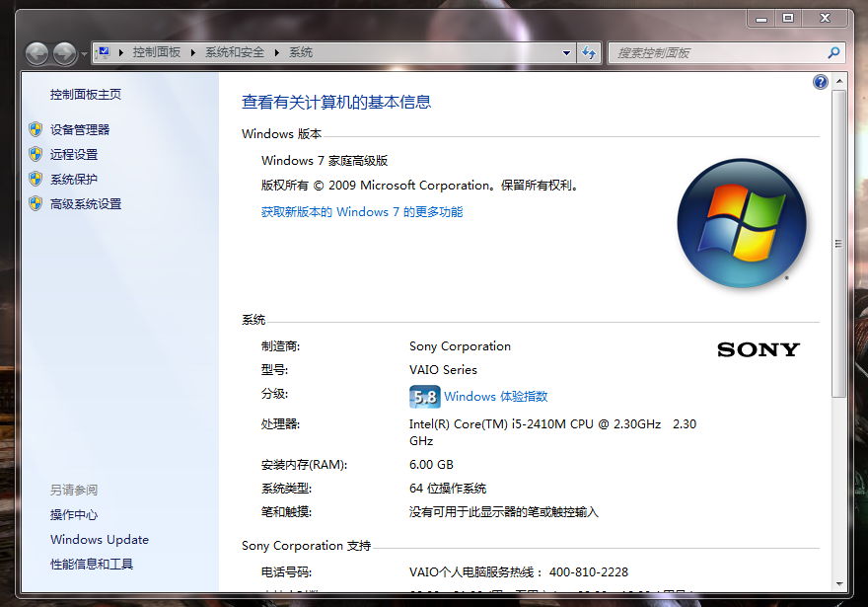Click the magnifier search icon
This screenshot has width=868, height=607.
(833, 53)
